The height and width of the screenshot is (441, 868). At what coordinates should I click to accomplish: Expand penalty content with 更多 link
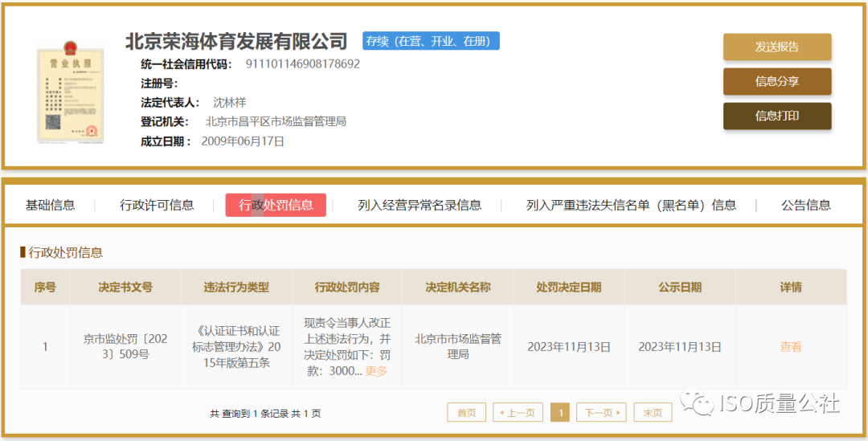click(x=376, y=371)
